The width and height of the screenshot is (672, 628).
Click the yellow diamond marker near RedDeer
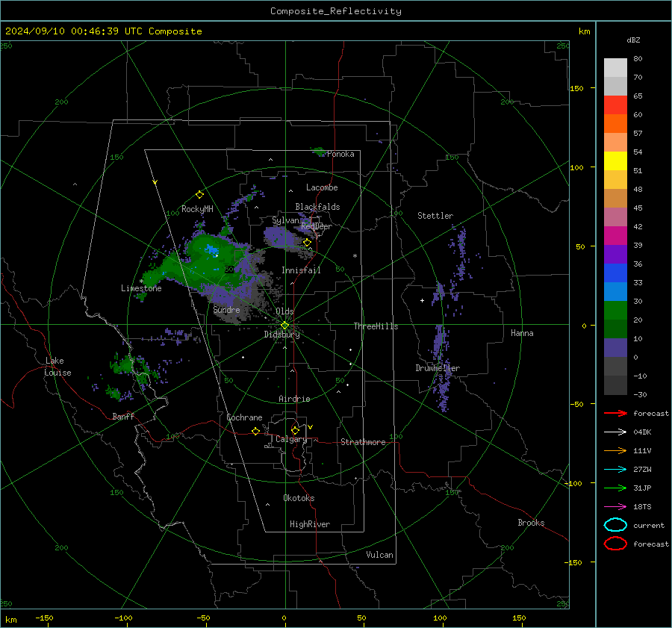click(x=307, y=243)
